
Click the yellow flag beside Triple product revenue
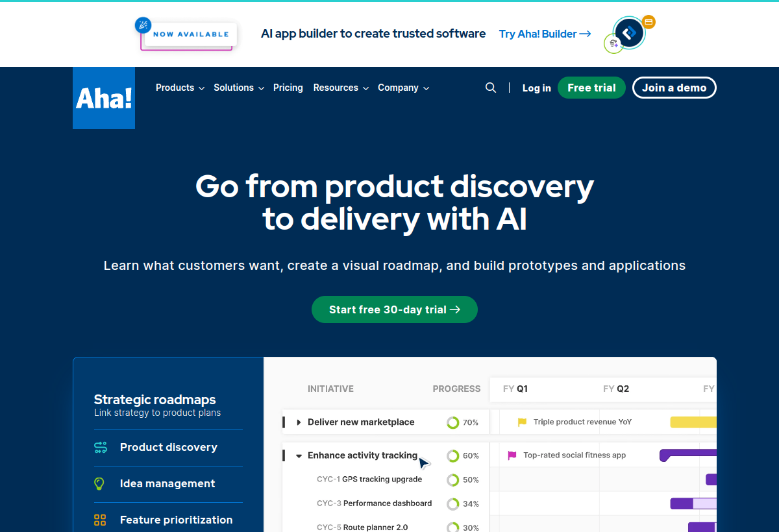pos(522,422)
